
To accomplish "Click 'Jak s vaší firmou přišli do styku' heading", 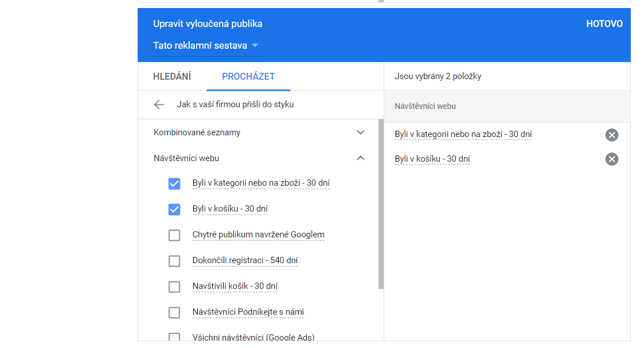I will pyautogui.click(x=235, y=105).
